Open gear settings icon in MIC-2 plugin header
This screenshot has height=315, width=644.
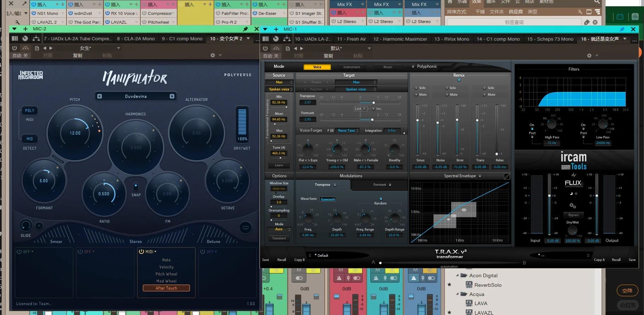coord(213,55)
